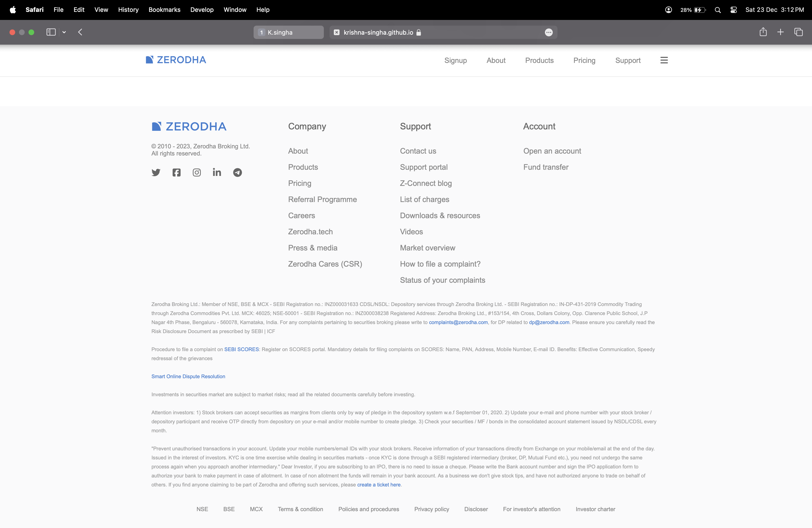Go back with the Safari back arrow

click(x=80, y=32)
